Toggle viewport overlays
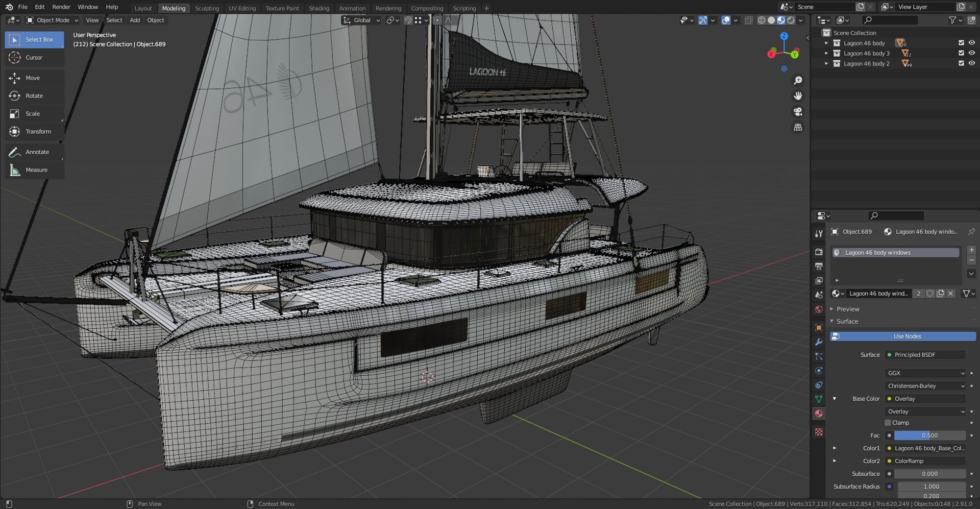980x509 pixels. [x=725, y=20]
